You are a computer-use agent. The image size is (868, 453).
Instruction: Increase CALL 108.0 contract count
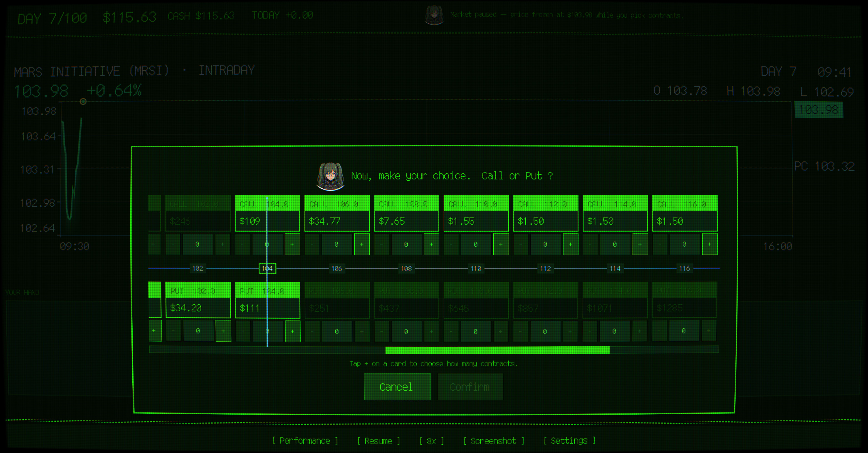click(431, 244)
